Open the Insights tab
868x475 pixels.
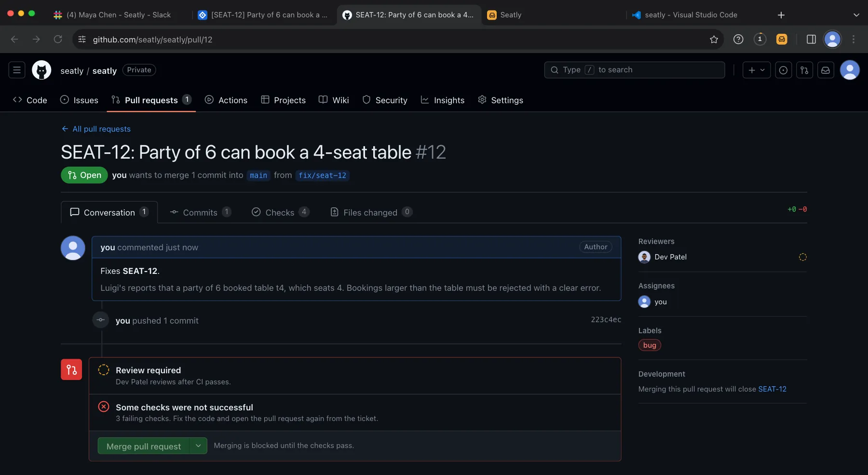click(443, 100)
